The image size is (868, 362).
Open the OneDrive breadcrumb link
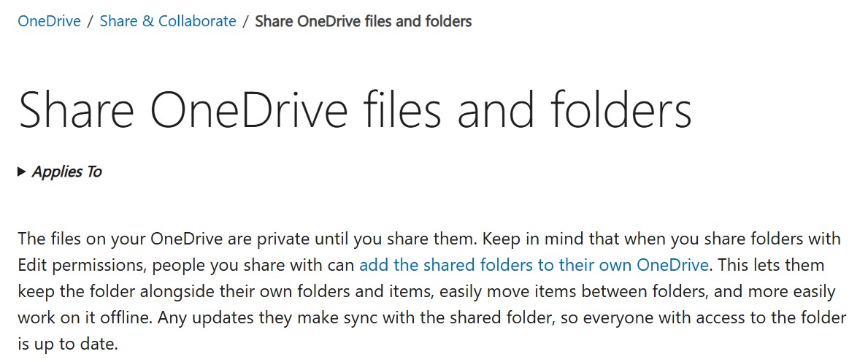click(x=49, y=21)
